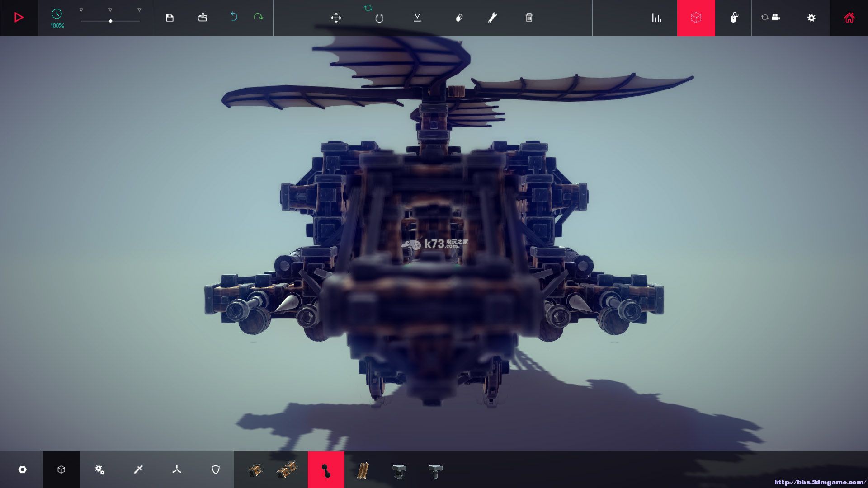The image size is (868, 488).
Task: Click the leftmost time scale triangle marker
Action: tap(81, 10)
